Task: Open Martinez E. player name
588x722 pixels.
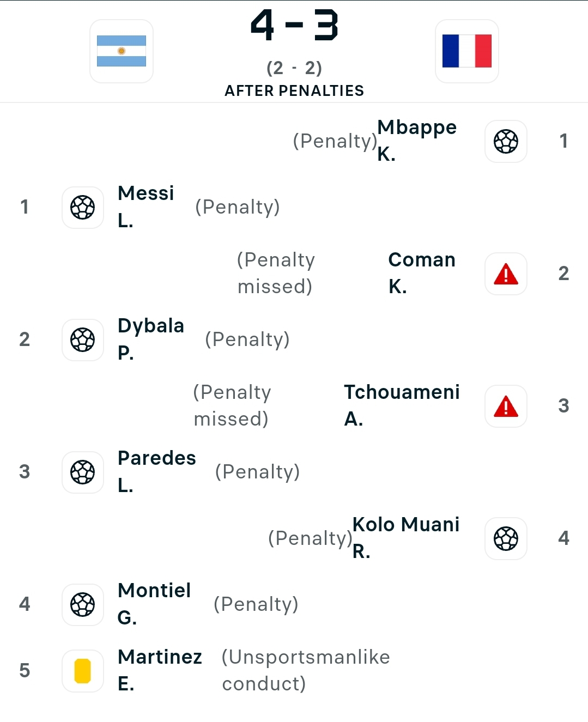Action: (160, 670)
